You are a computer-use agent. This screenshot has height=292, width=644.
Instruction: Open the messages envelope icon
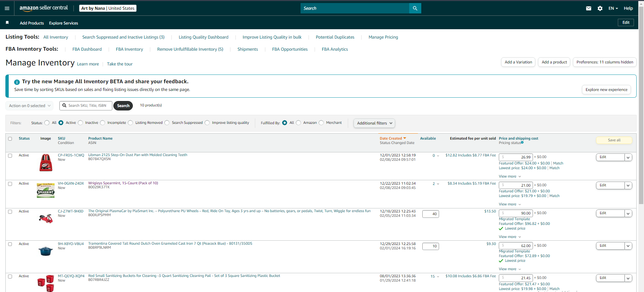pos(589,8)
